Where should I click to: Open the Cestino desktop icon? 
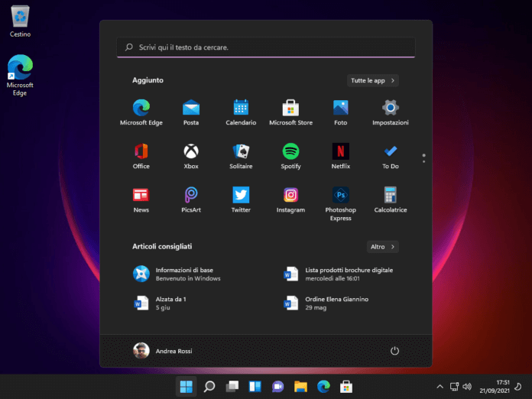pyautogui.click(x=20, y=21)
